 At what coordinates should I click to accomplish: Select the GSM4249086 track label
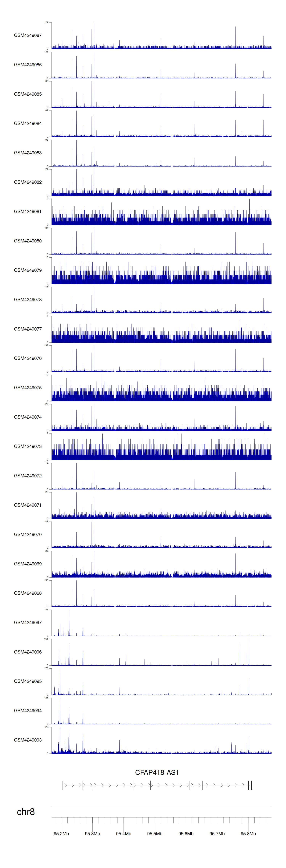[28, 65]
